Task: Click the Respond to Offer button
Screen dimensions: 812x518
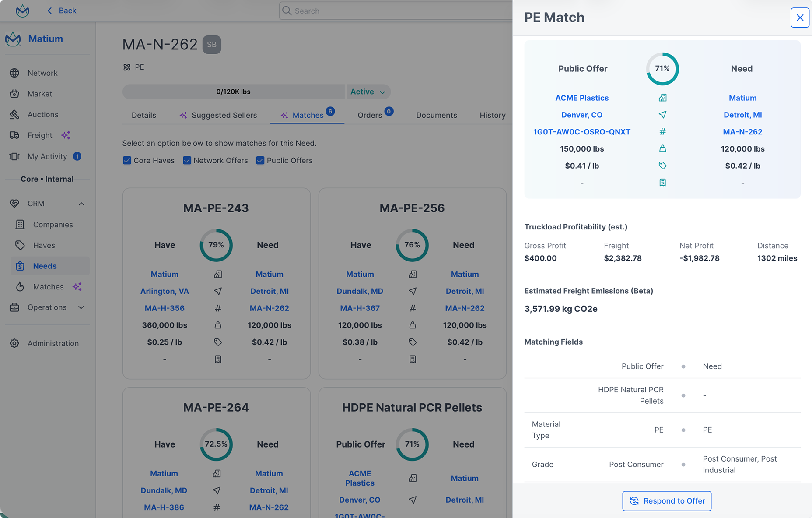Action: (666, 501)
